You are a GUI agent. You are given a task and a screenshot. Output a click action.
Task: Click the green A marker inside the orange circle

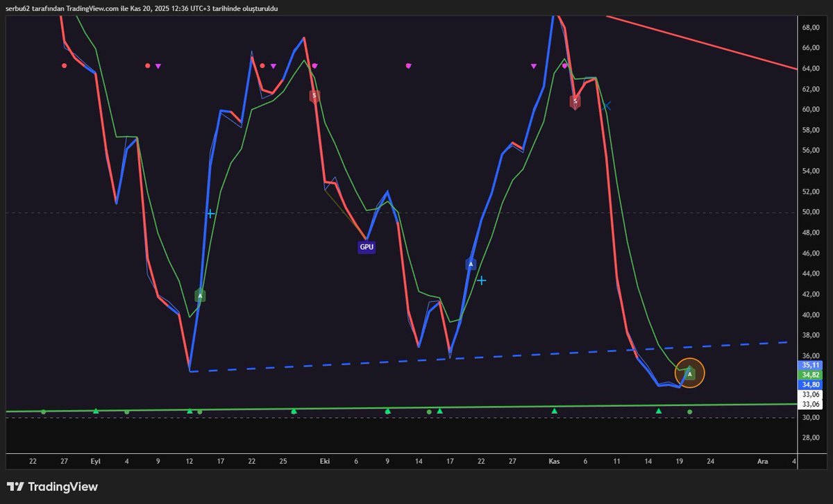pos(690,373)
